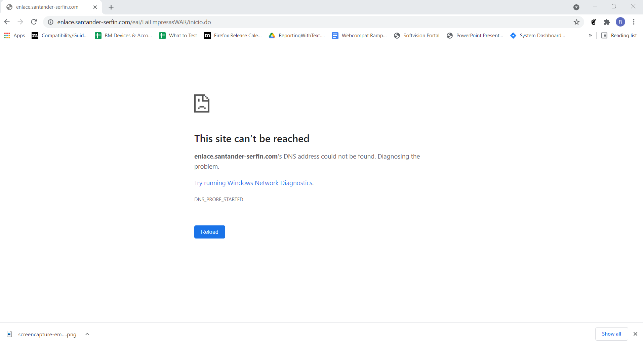
Task: Bookmark this page with the star icon
Action: coord(576,22)
